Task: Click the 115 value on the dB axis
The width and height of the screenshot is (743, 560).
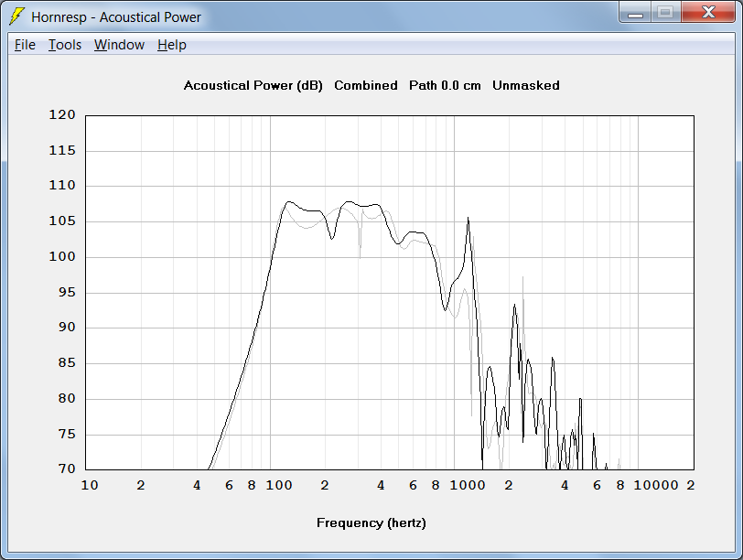Action: [x=62, y=151]
